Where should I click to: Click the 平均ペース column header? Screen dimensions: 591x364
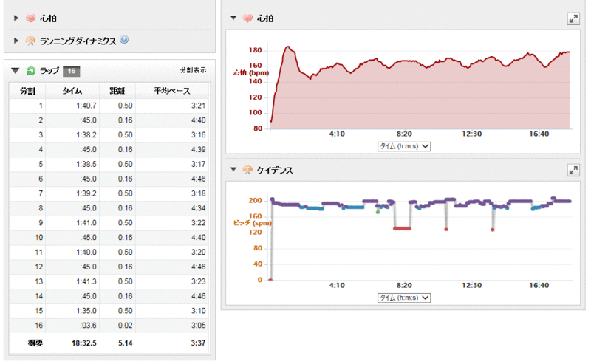click(171, 91)
